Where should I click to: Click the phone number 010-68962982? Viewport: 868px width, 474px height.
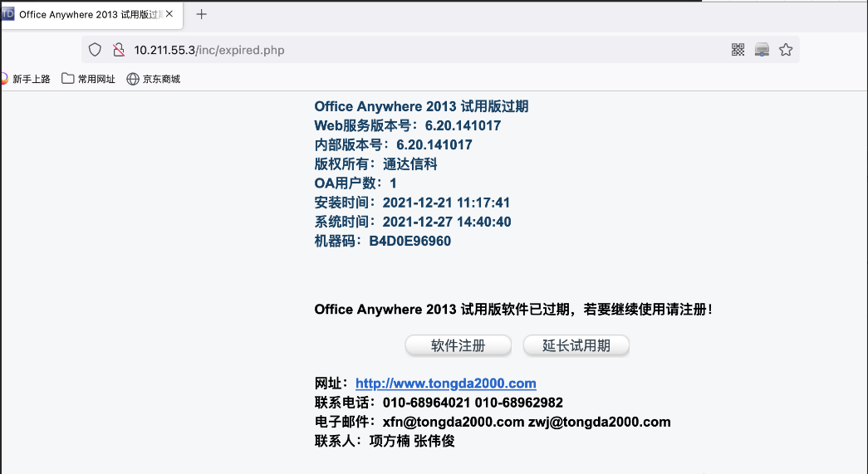point(518,403)
